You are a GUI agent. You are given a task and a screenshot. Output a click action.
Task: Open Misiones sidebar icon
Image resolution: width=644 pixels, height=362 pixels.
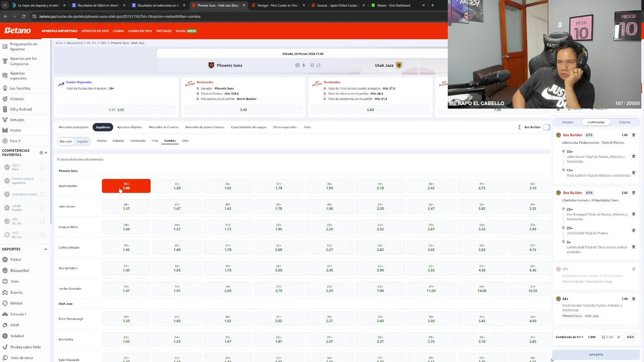pyautogui.click(x=5, y=99)
